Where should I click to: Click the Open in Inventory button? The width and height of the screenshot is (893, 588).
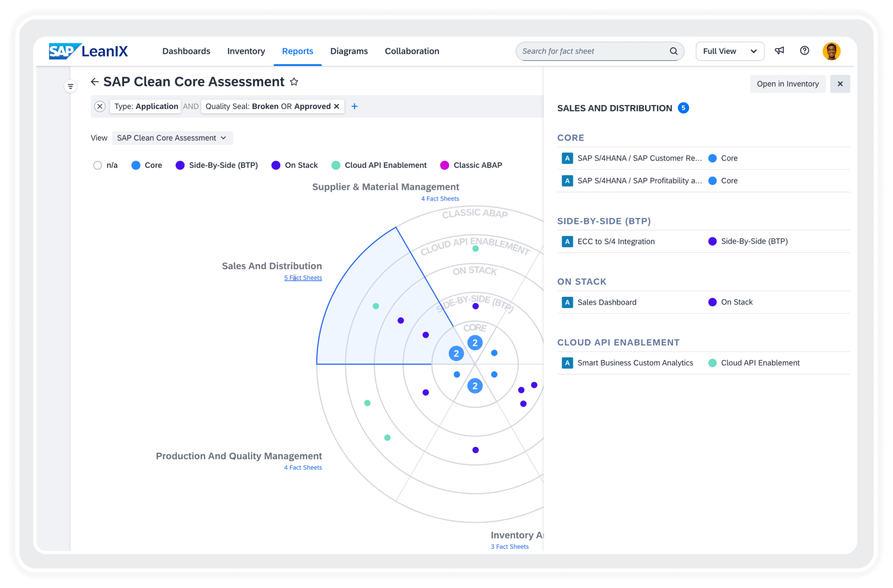tap(787, 84)
